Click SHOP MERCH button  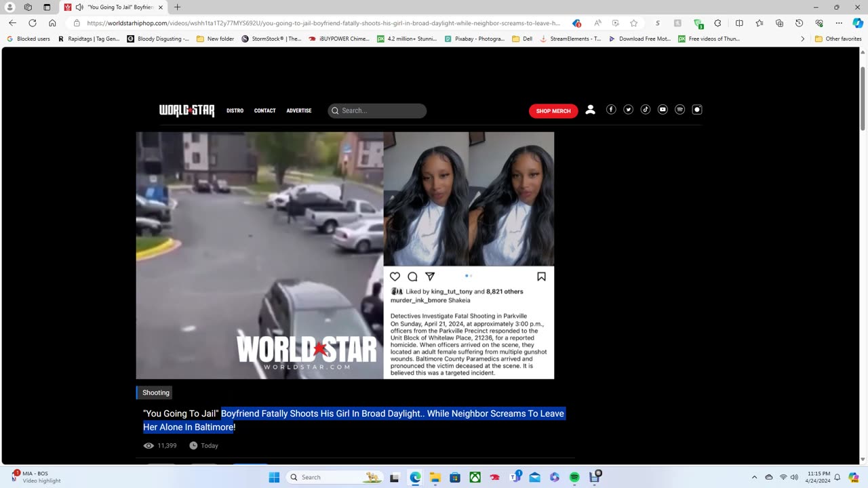point(553,111)
